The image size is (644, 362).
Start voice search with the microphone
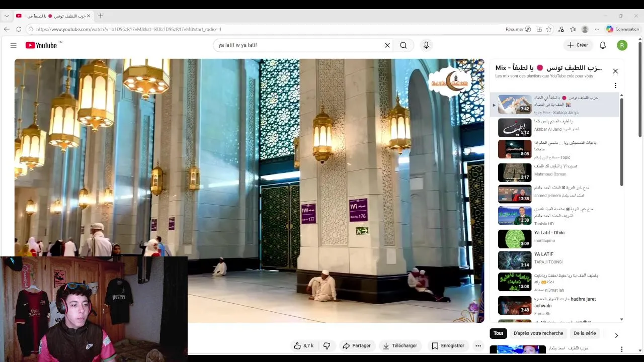point(426,45)
